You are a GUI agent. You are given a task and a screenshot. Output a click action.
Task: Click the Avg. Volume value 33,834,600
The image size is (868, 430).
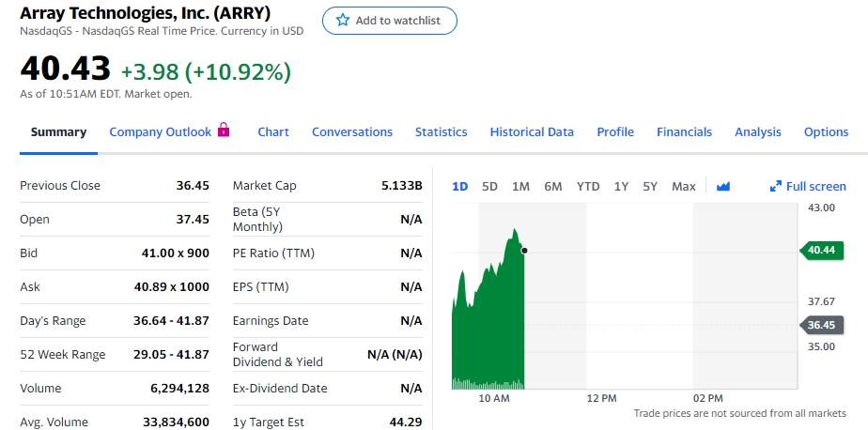pyautogui.click(x=176, y=422)
